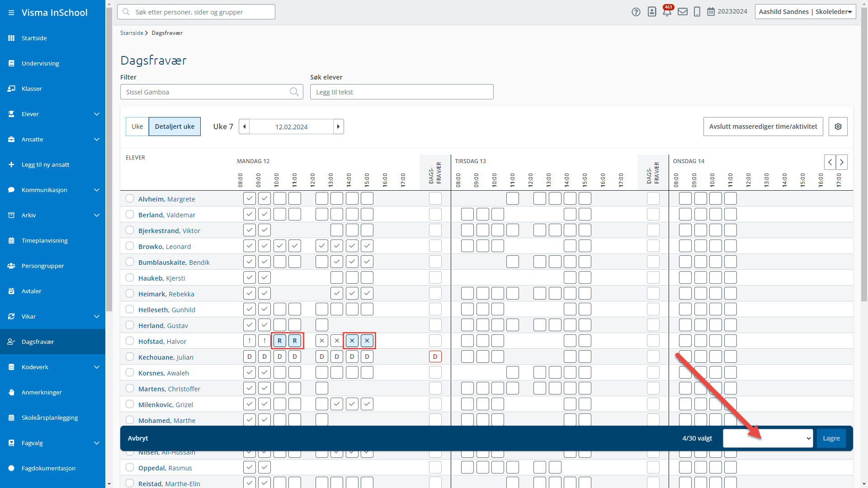Open settings gear next to Avslutt masserediger
The width and height of the screenshot is (868, 488).
(x=838, y=127)
